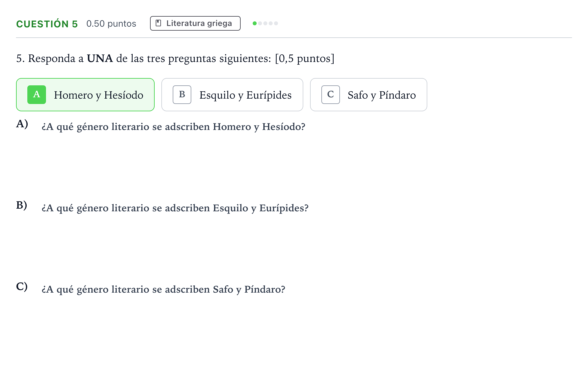This screenshot has width=588, height=366.
Task: Click the last grey progress dot
Action: click(x=276, y=23)
